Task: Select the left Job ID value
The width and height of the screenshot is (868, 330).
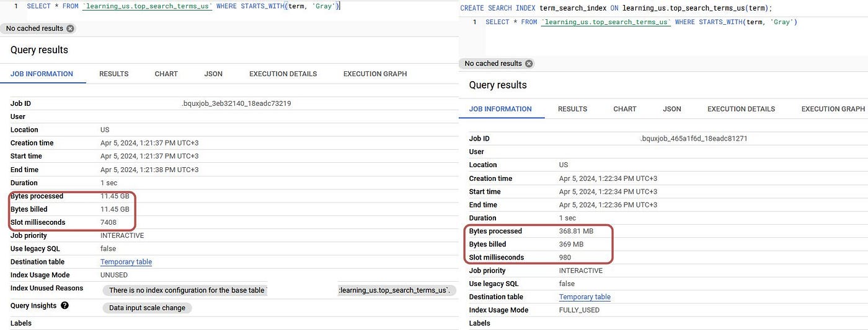Action: point(236,103)
